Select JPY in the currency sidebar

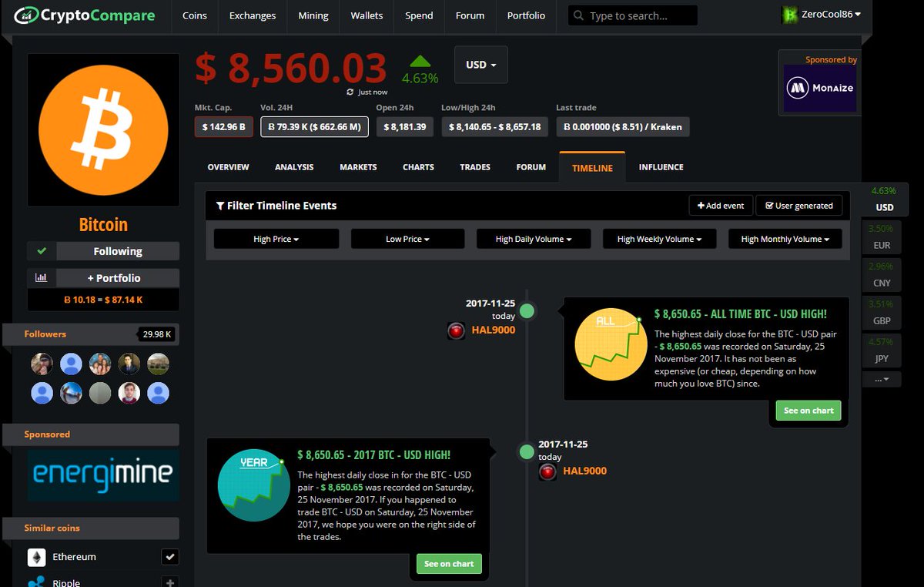tap(882, 351)
